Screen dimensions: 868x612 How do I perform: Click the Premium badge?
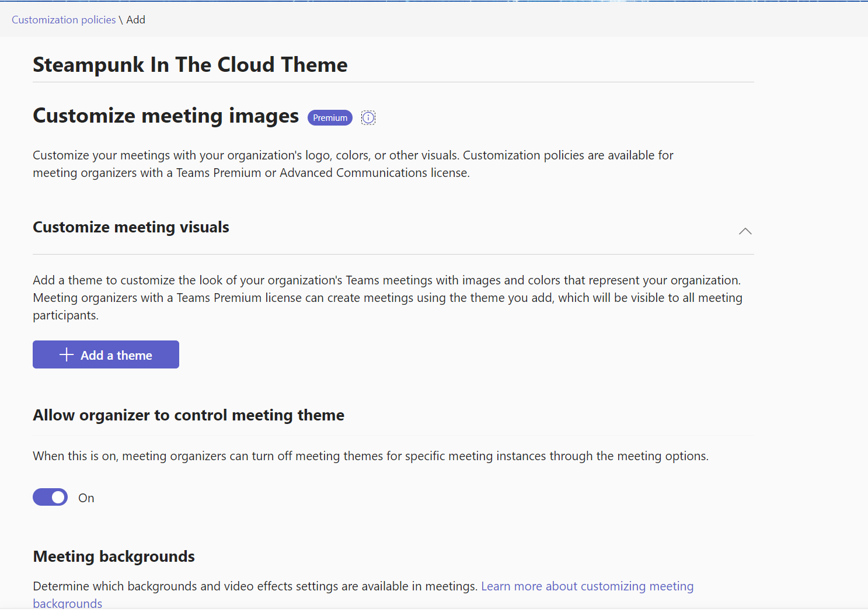click(330, 118)
